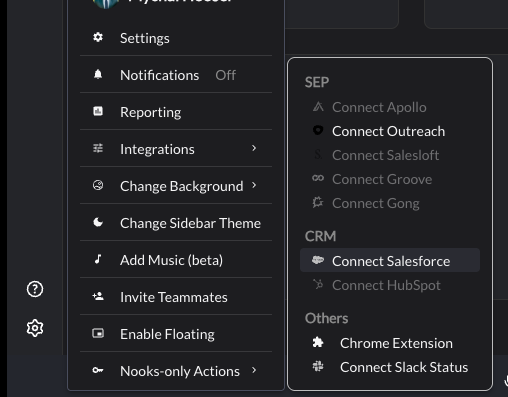
Task: Select the Integrations menu entry
Action: (176, 149)
